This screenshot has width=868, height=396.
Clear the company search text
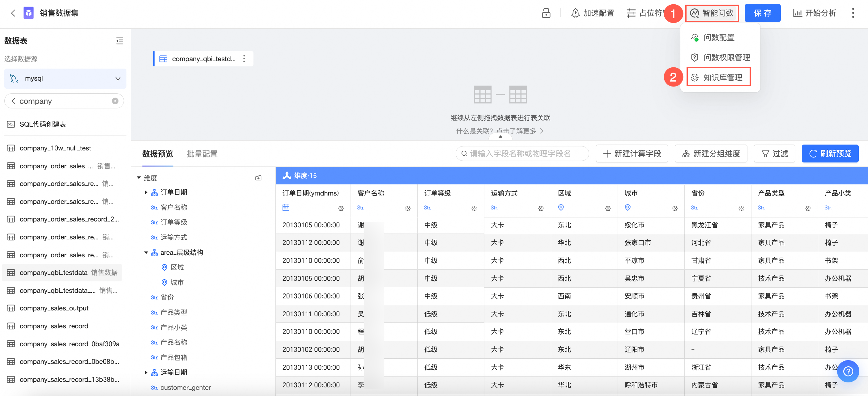pyautogui.click(x=115, y=101)
